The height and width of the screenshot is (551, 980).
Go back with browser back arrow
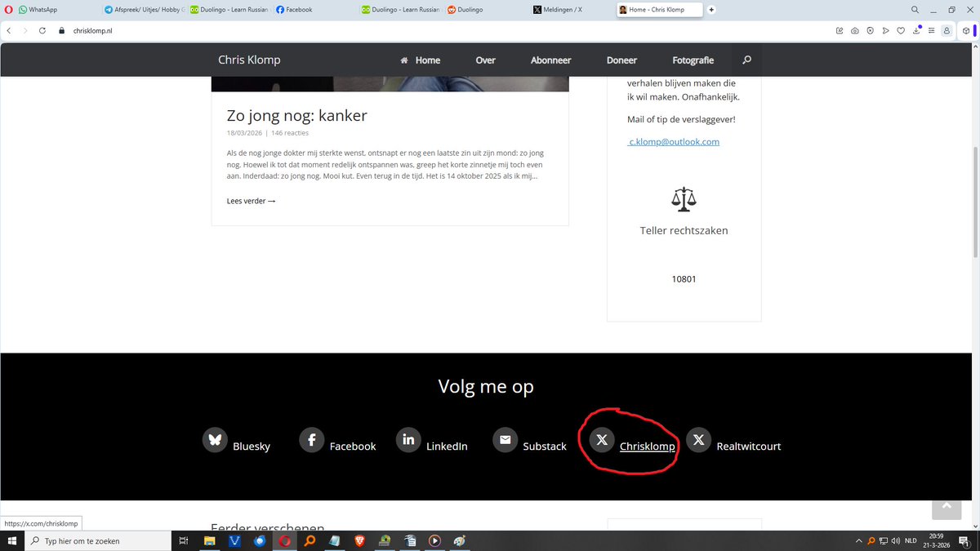point(8,30)
